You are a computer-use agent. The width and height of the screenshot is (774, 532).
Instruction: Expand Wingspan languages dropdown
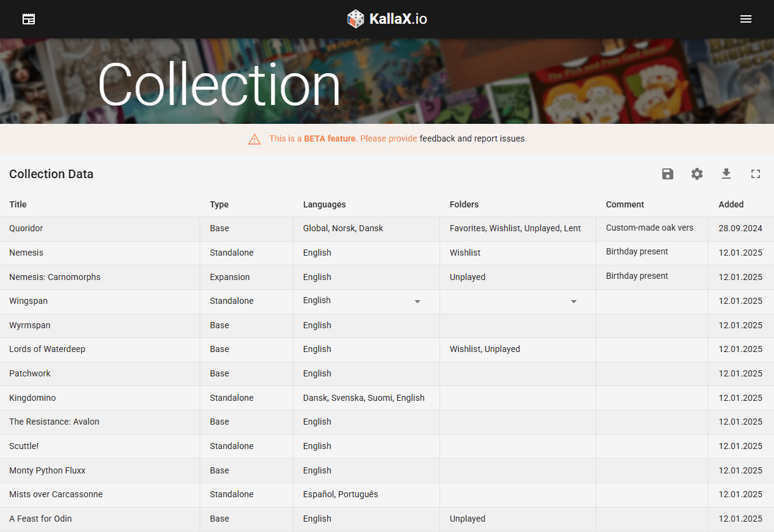(418, 301)
